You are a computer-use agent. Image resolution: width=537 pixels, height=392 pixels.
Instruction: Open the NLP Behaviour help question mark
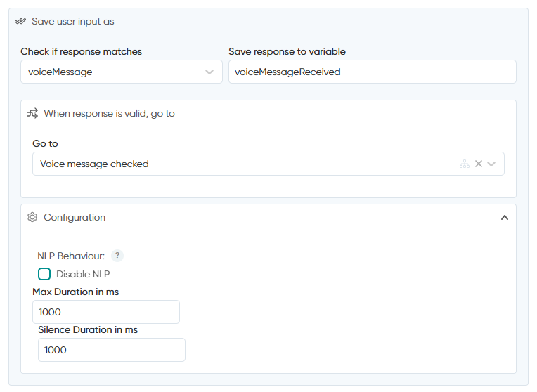[117, 256]
